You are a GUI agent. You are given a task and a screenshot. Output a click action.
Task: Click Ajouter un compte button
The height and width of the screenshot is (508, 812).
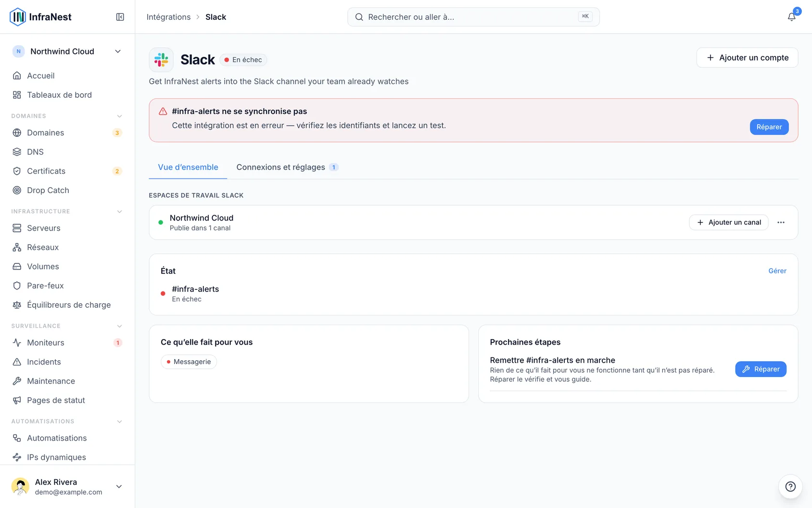(747, 58)
